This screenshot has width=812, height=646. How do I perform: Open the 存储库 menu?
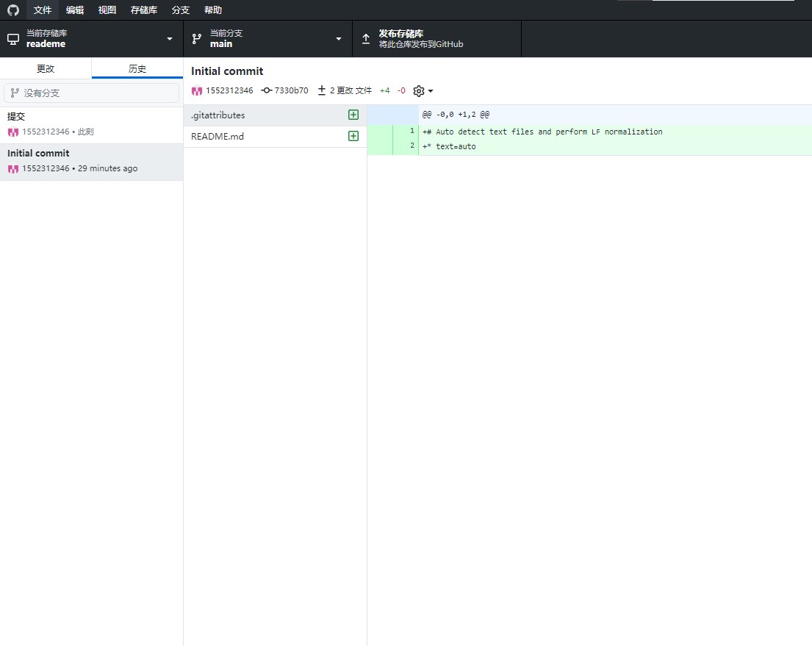tap(144, 10)
